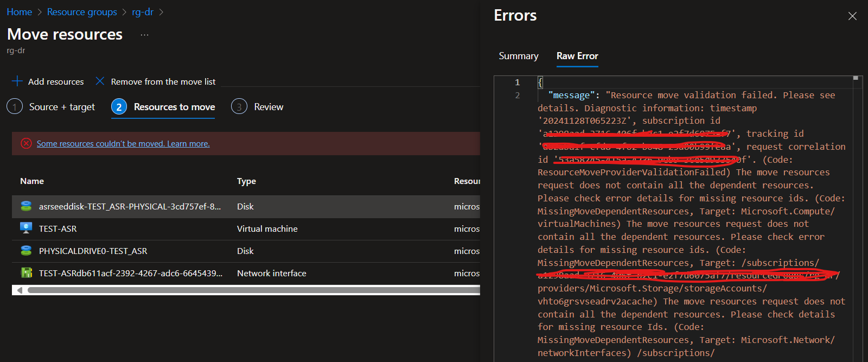Click the Resource column header
868x362 pixels.
point(467,181)
